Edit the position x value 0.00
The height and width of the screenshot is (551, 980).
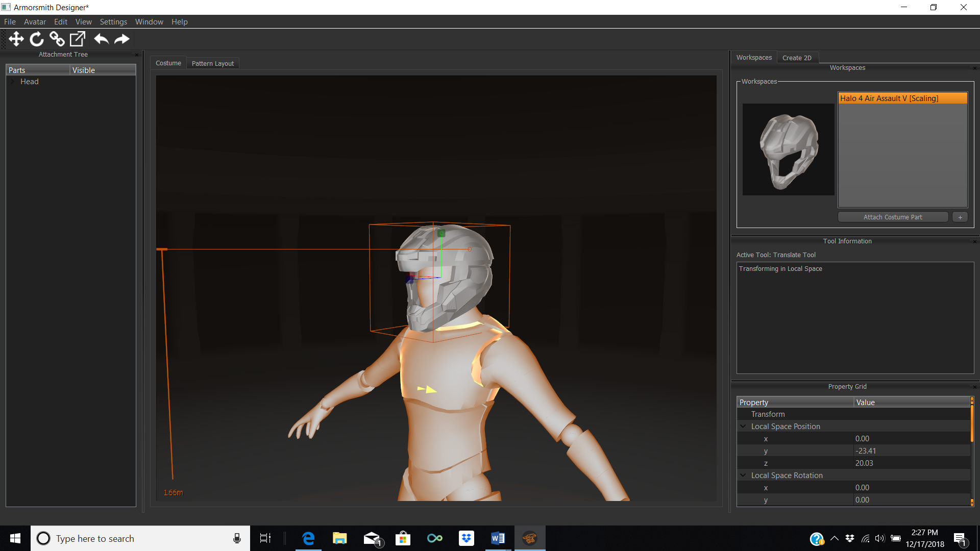pyautogui.click(x=912, y=439)
